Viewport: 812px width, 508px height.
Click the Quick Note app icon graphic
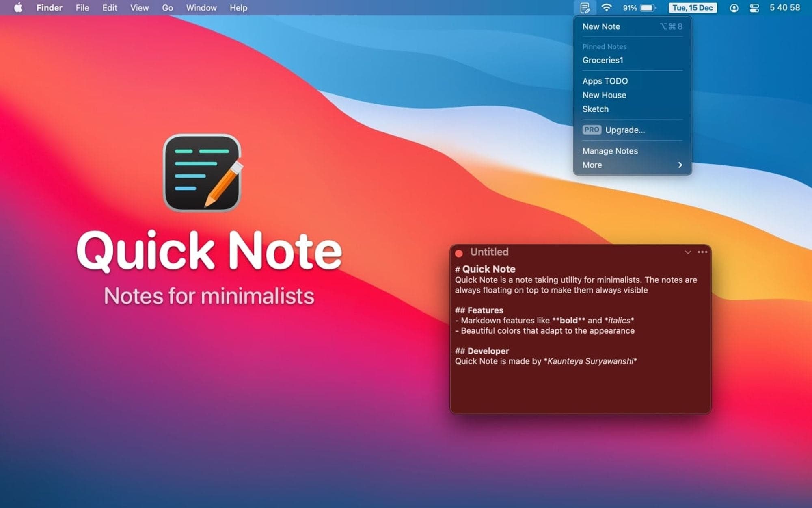202,173
